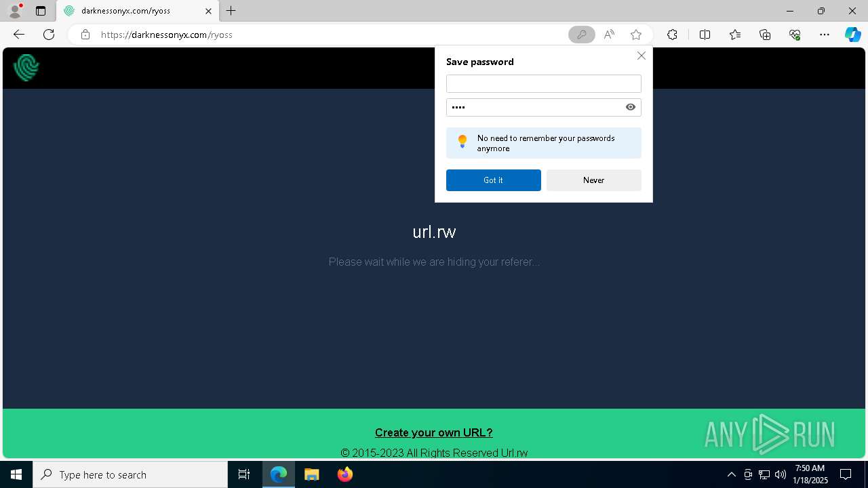Click the Never button
Screen dimensions: 868x488
coord(594,180)
